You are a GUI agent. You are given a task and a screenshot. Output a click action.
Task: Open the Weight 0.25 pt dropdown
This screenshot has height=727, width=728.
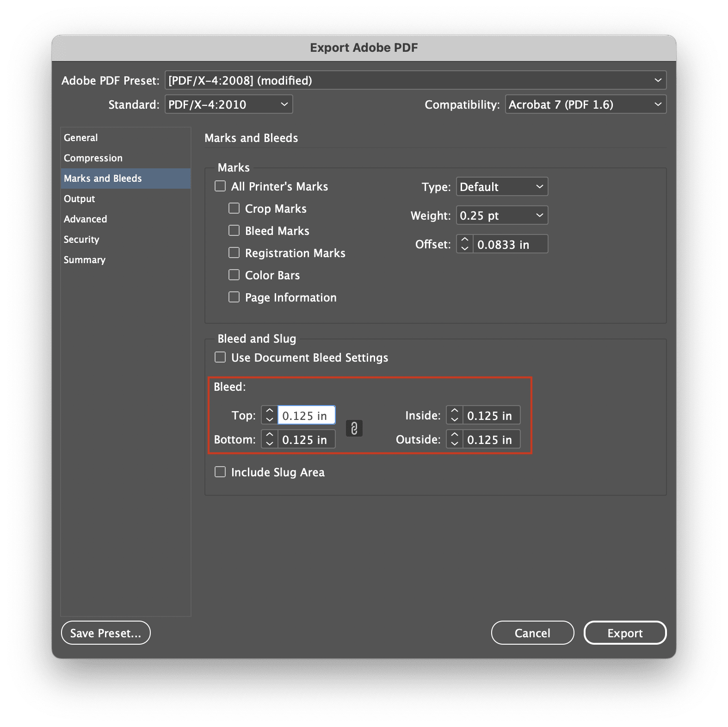coord(502,215)
